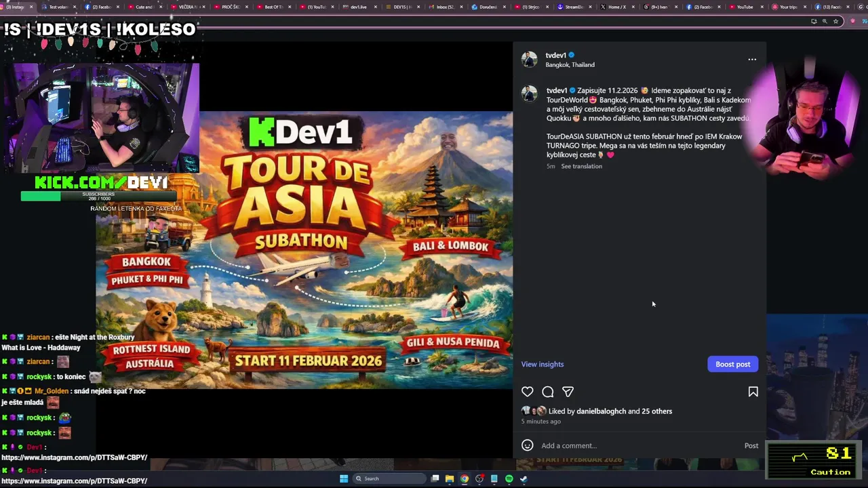Open Task View on the taskbar
868x488 pixels.
[x=435, y=479]
